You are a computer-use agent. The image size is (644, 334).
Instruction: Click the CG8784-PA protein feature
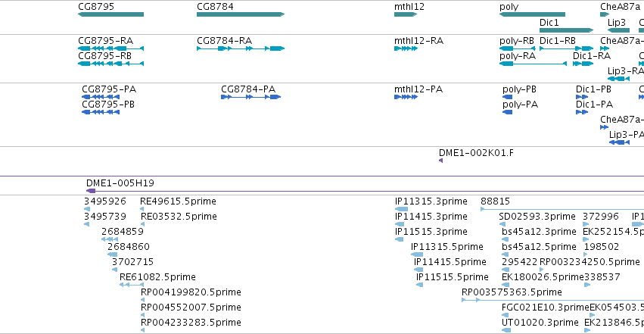[x=251, y=97]
